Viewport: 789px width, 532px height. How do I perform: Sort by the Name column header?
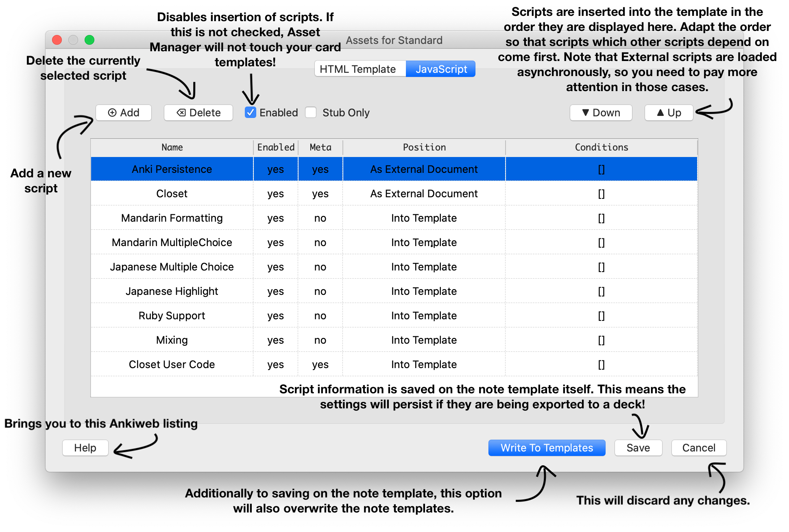coord(172,147)
